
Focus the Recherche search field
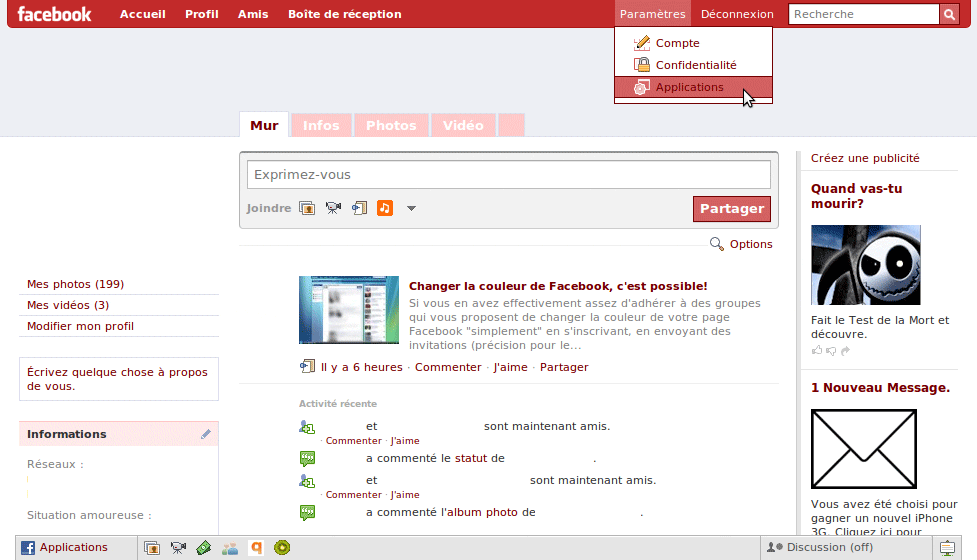pyautogui.click(x=864, y=14)
